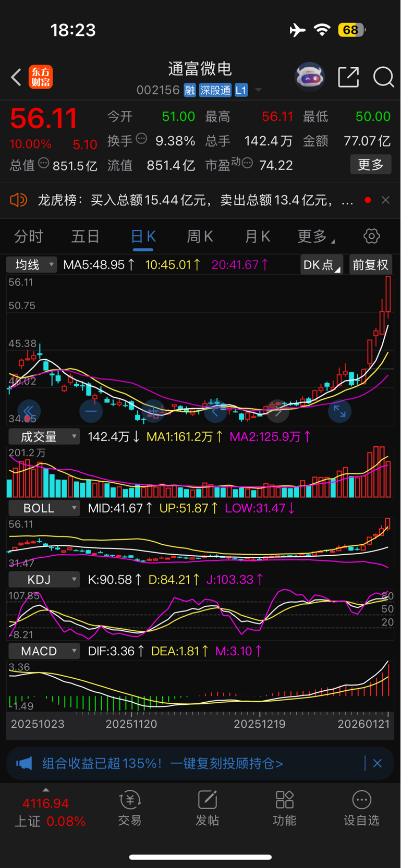
Task: Open 功能 functions menu
Action: (285, 809)
